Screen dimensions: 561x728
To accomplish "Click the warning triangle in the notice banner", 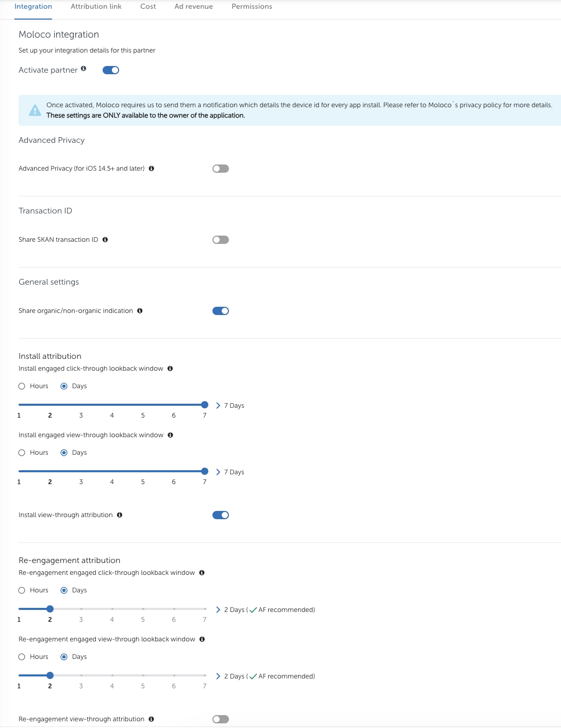I will tap(35, 110).
